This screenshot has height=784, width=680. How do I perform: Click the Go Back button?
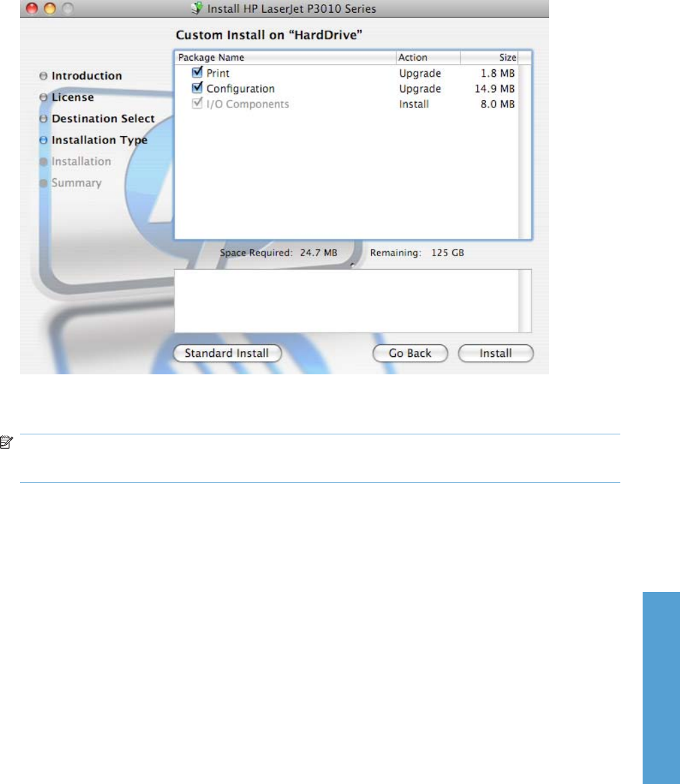[x=410, y=353]
